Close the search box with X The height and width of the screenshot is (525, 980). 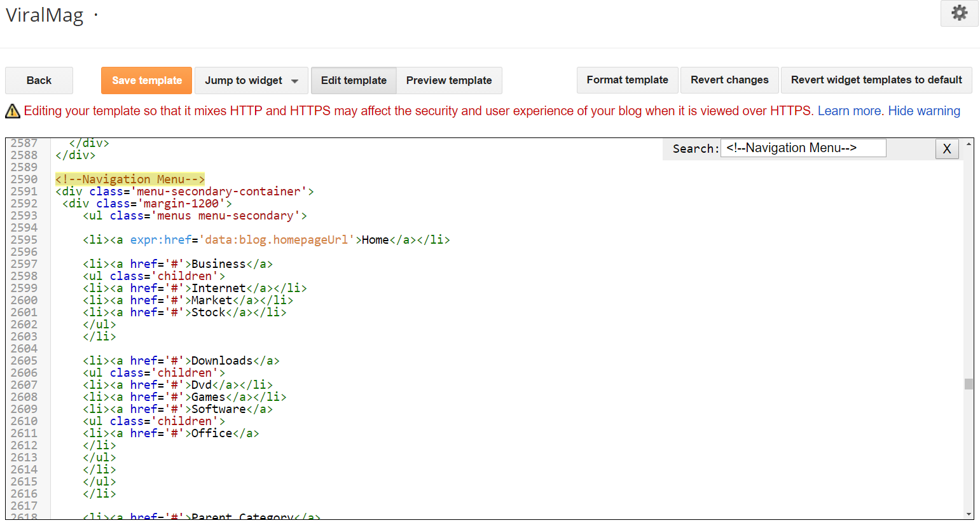[946, 149]
